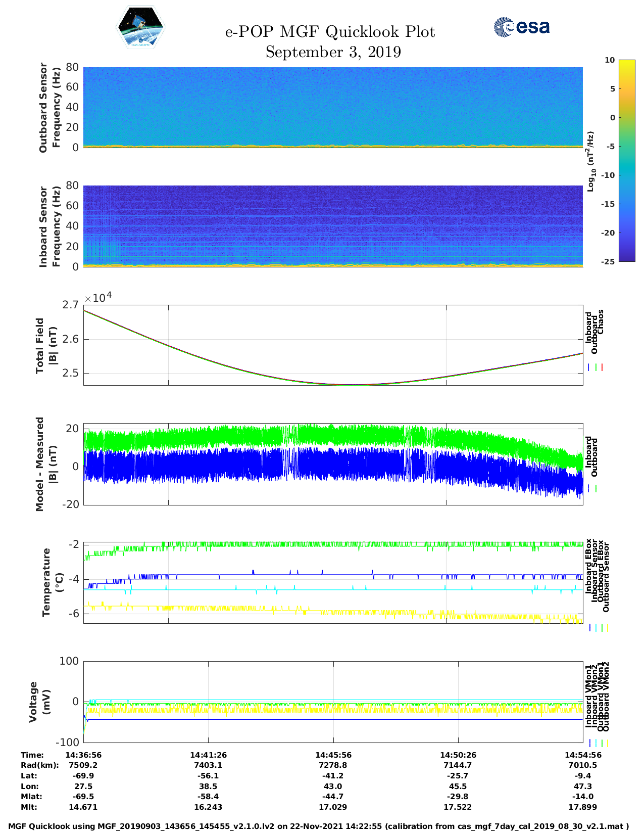This screenshot has height=834, width=644.
Task: Click the Model - Measured legend color markers
Action: [592, 489]
